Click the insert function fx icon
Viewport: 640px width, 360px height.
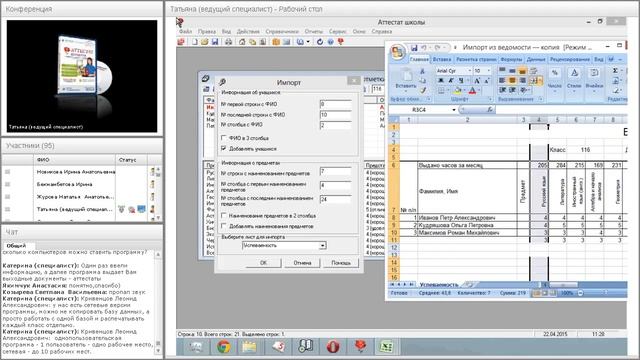click(x=489, y=109)
